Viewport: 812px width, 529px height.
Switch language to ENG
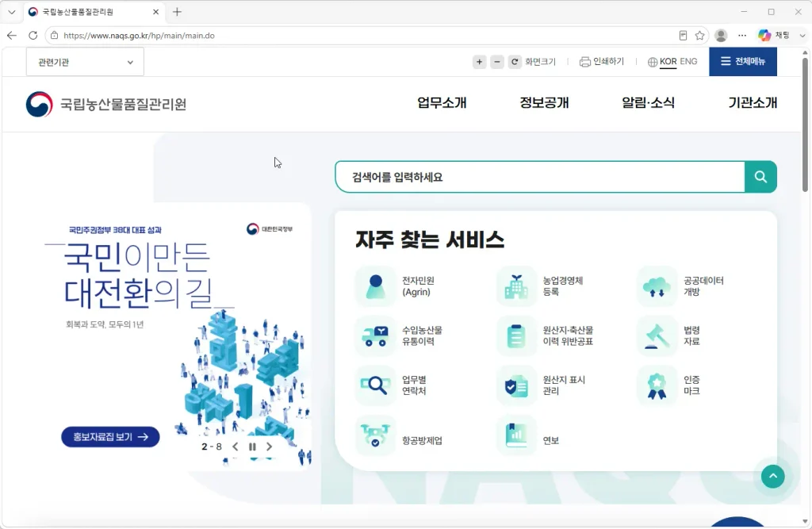(688, 61)
